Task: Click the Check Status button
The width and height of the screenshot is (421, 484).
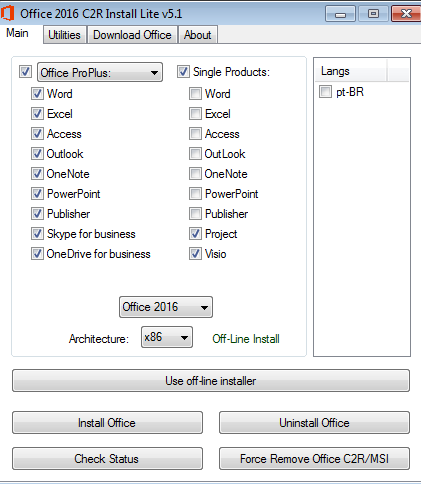Action: [x=107, y=459]
